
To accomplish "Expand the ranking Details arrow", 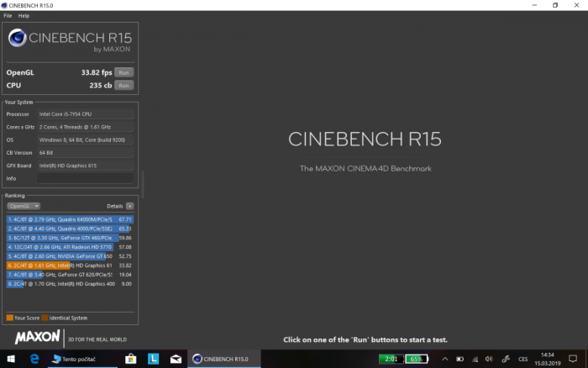I will [x=130, y=206].
